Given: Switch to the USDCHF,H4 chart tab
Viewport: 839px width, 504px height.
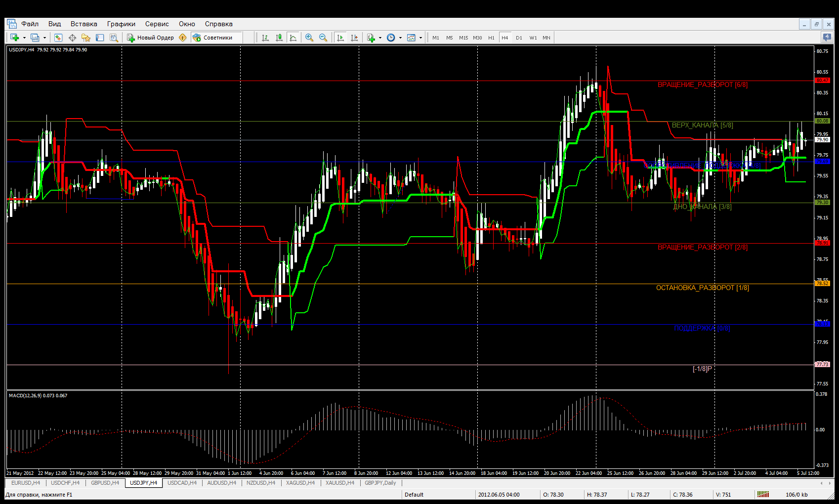Looking at the screenshot, I should (65, 483).
